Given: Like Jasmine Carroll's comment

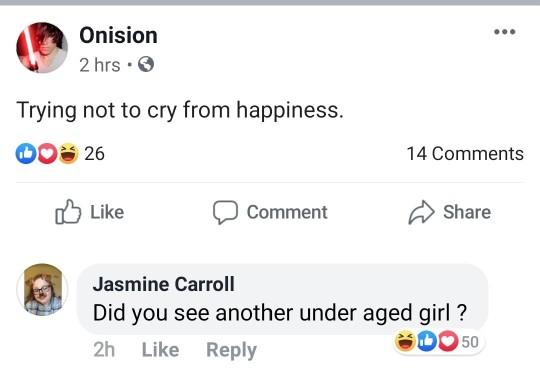Looking at the screenshot, I should (x=160, y=350).
